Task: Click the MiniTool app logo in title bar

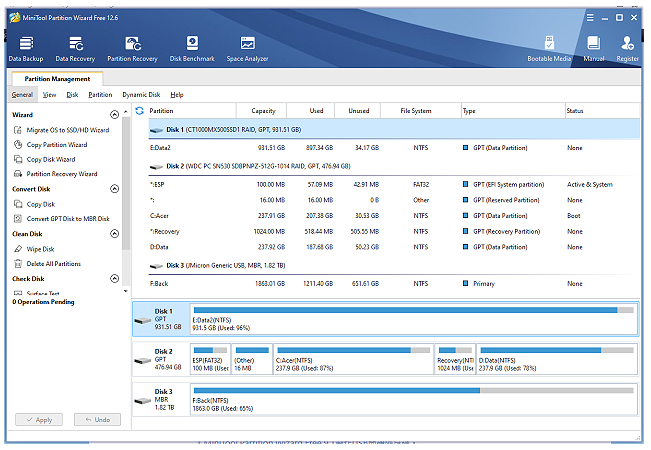Action: (15, 17)
